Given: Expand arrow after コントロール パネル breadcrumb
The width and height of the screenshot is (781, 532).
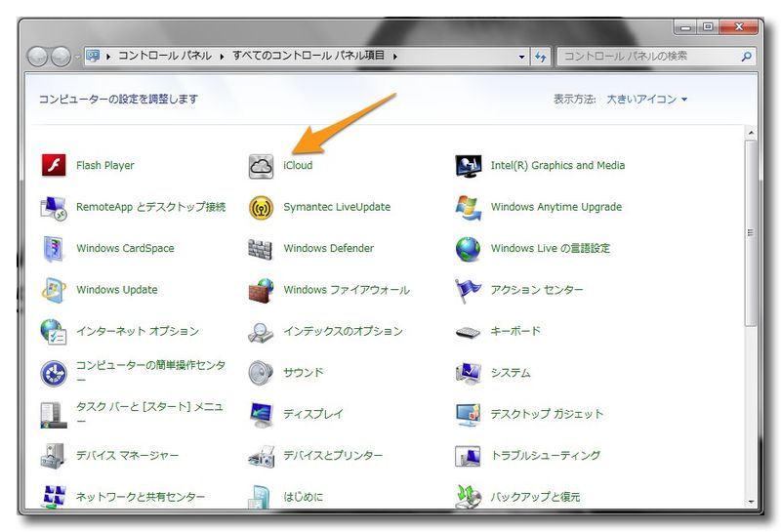Looking at the screenshot, I should pos(223,57).
